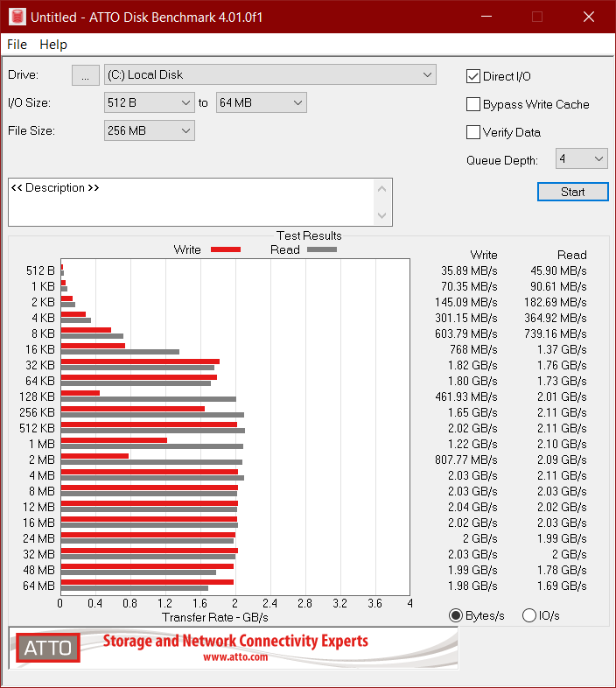Click the gray read bar for 16 KB
The height and width of the screenshot is (688, 616).
120,352
